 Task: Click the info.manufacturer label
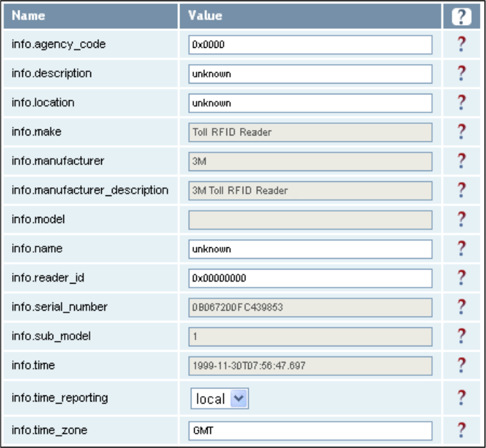[58, 161]
